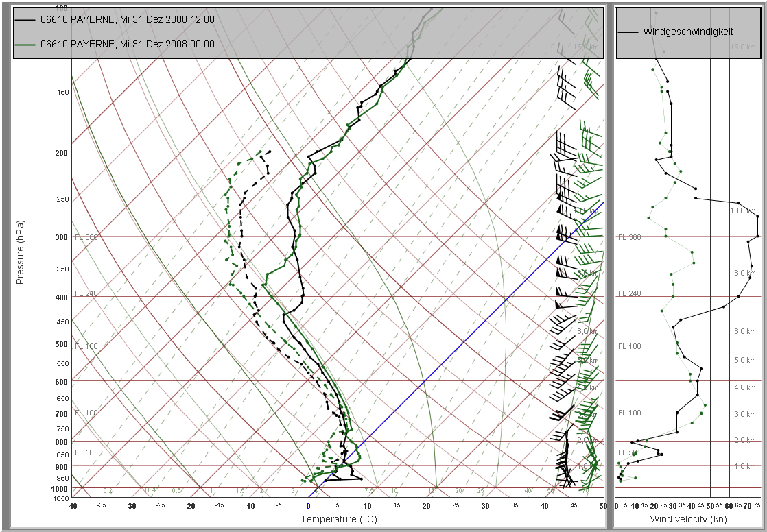The width and height of the screenshot is (767, 532).
Task: Click FL 50 label in the Skew-T diagram
Action: (84, 452)
